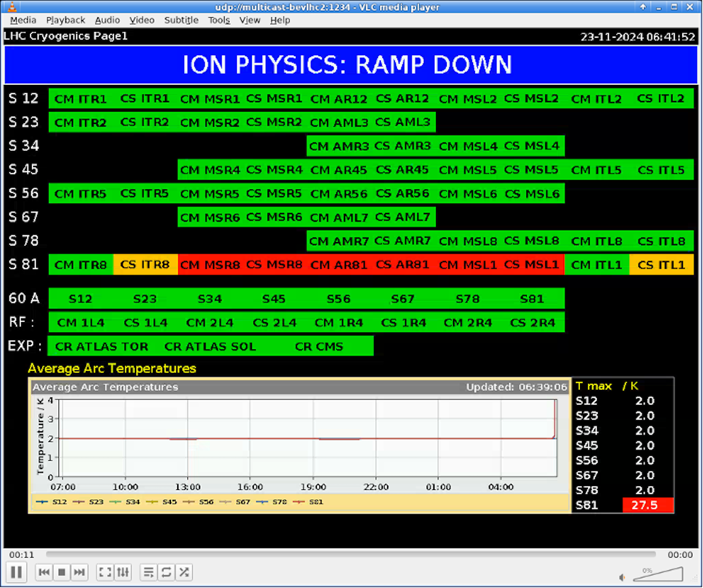Seek along the playback progress bar
Viewport: 703px width, 588px height.
(x=351, y=554)
